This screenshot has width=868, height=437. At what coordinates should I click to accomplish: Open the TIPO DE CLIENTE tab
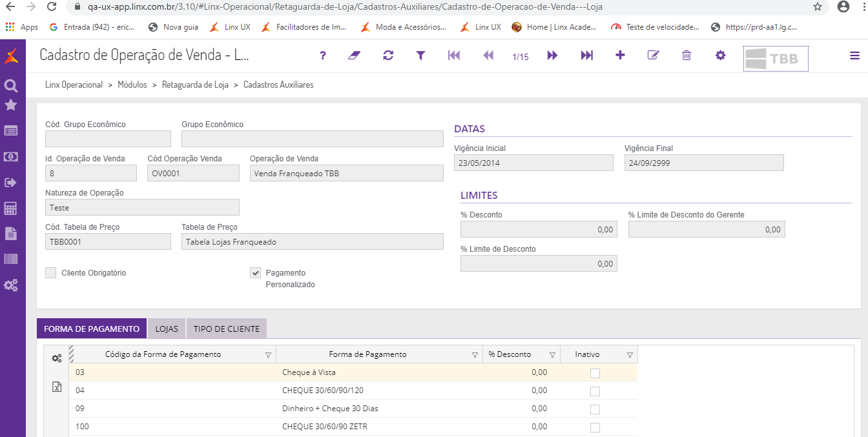[x=226, y=329]
